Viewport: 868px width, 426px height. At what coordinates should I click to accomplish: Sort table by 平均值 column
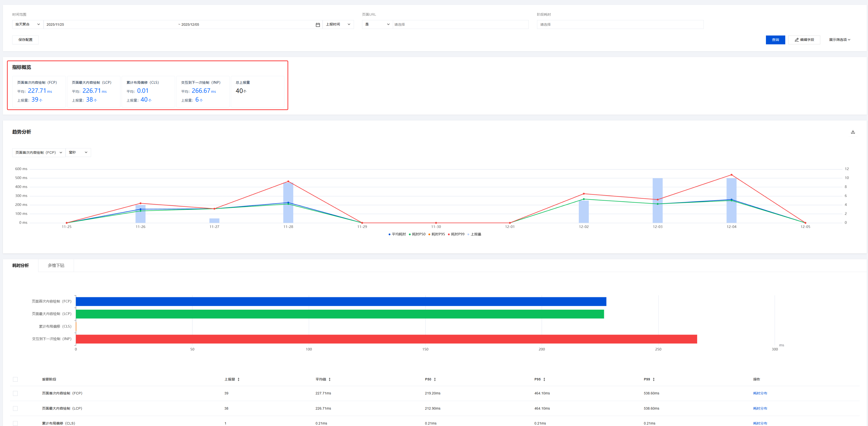(329, 379)
